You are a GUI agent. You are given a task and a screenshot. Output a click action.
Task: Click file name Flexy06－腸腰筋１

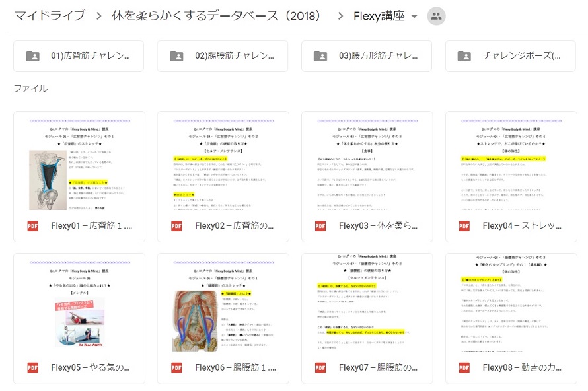(235, 368)
